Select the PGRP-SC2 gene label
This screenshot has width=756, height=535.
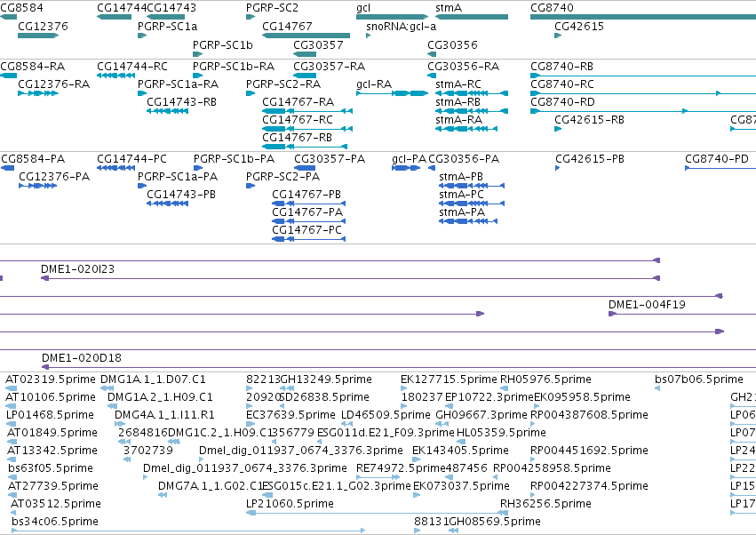point(273,8)
